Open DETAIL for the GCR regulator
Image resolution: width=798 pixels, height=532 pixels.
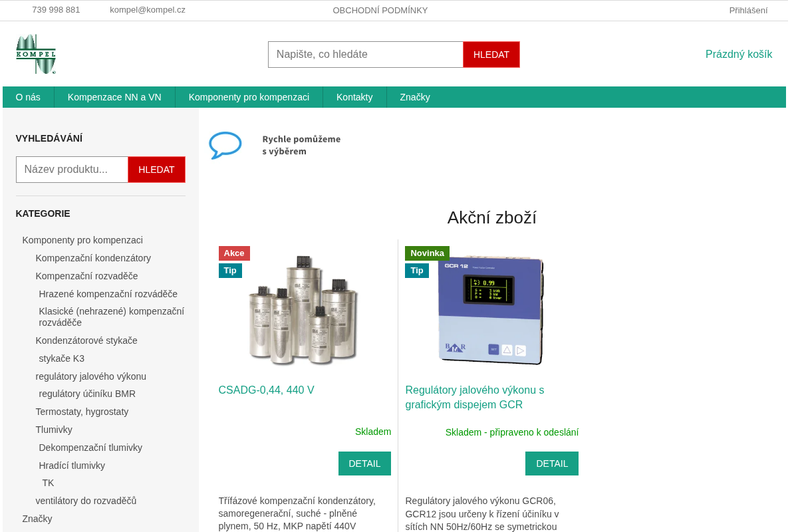552,464
